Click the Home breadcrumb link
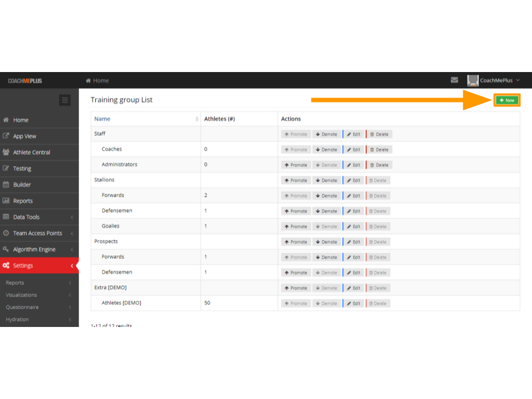This screenshot has width=532, height=399. [97, 80]
